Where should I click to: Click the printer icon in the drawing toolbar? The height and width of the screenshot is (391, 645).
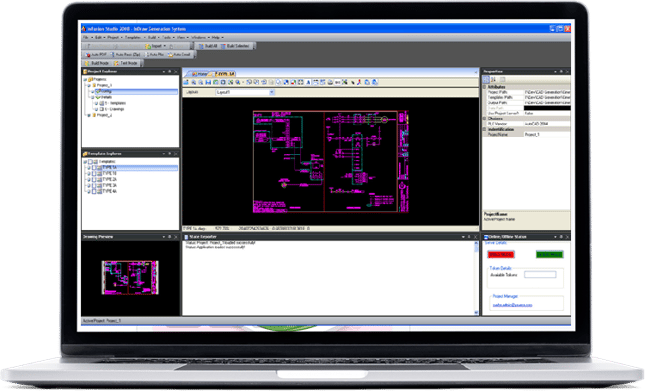tap(329, 82)
